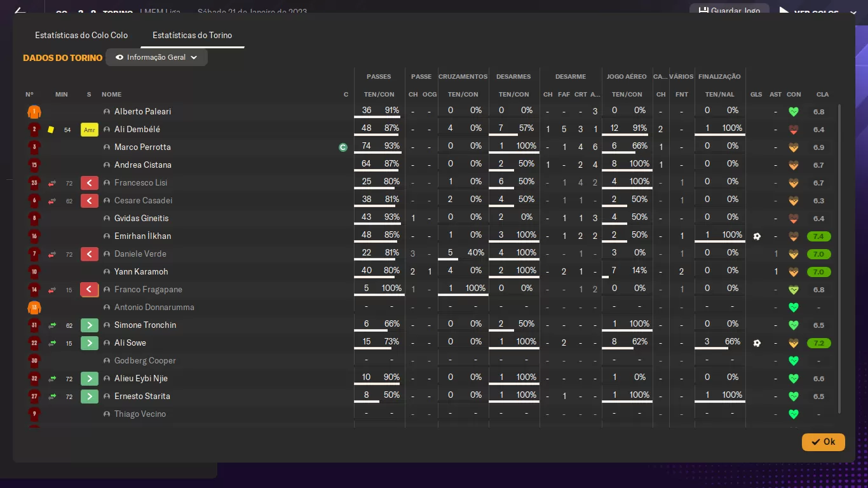868x488 pixels.
Task: Click Marco Perrotta's 74 passes value
Action: pyautogui.click(x=367, y=146)
